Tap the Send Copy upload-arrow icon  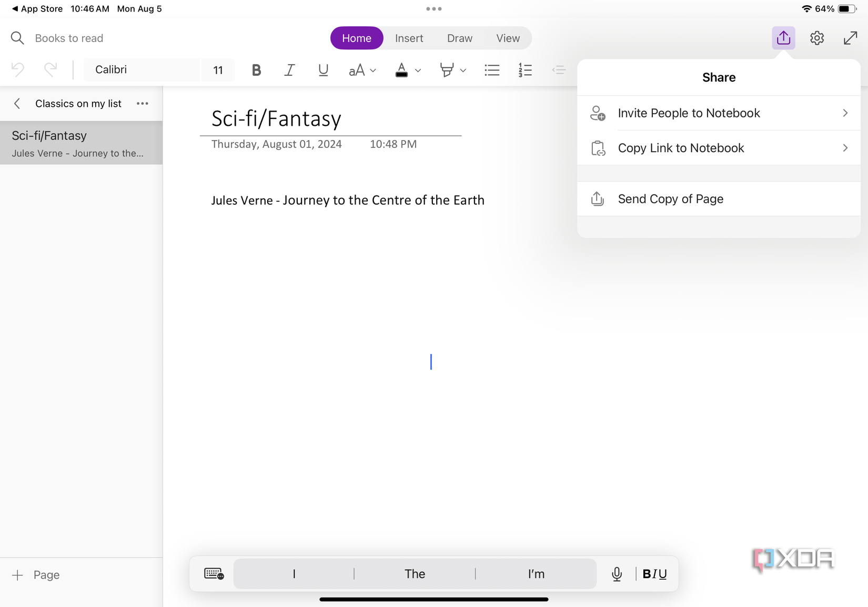click(597, 199)
